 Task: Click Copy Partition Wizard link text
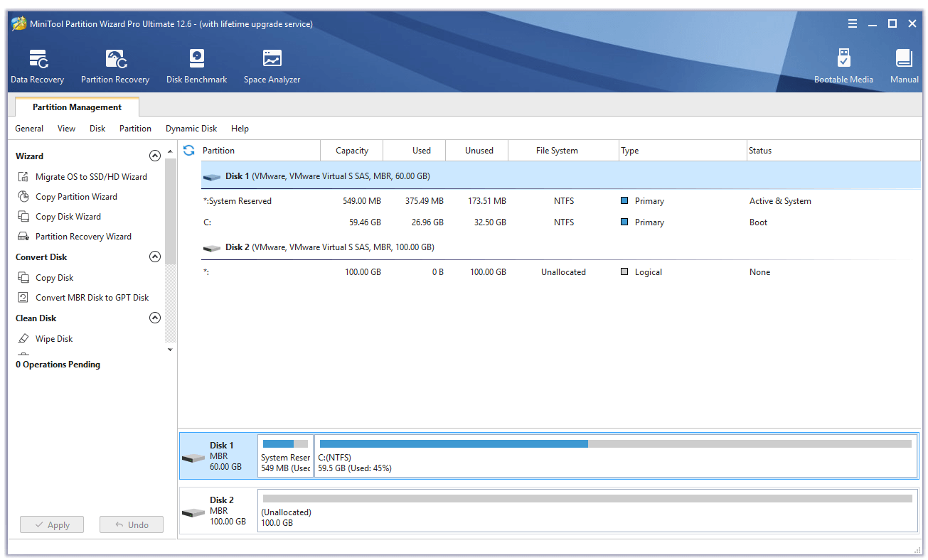click(x=76, y=197)
